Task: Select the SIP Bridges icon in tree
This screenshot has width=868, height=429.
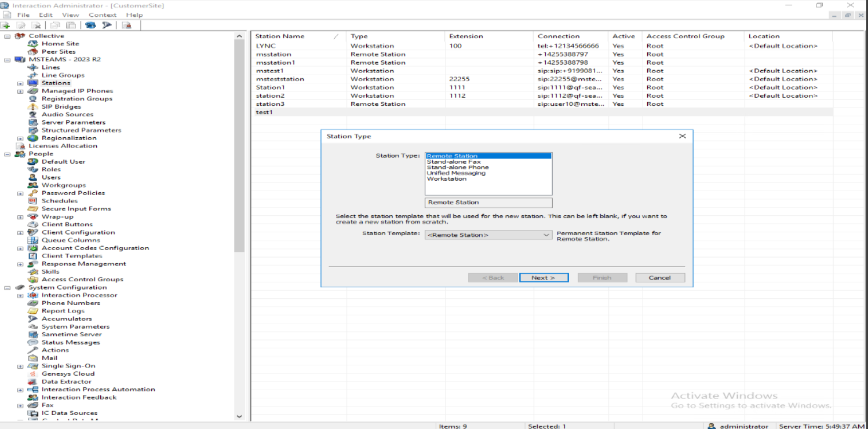Action: pos(32,107)
